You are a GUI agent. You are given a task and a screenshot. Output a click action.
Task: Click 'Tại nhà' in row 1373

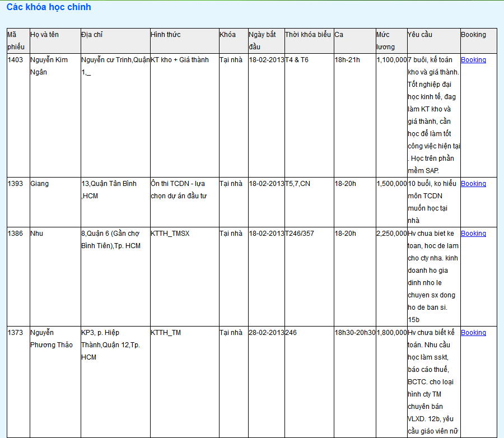coord(231,333)
